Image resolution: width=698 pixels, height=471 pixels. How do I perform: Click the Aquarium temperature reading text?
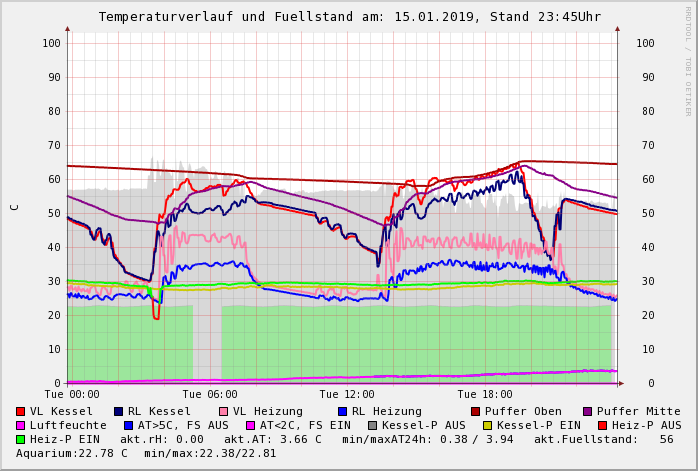click(x=72, y=453)
